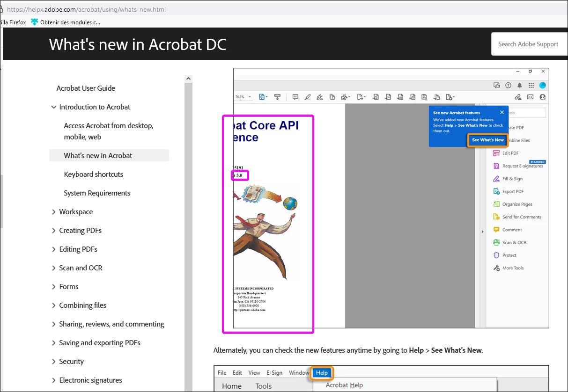
Task: Switch to the Home tab
Action: (232, 386)
